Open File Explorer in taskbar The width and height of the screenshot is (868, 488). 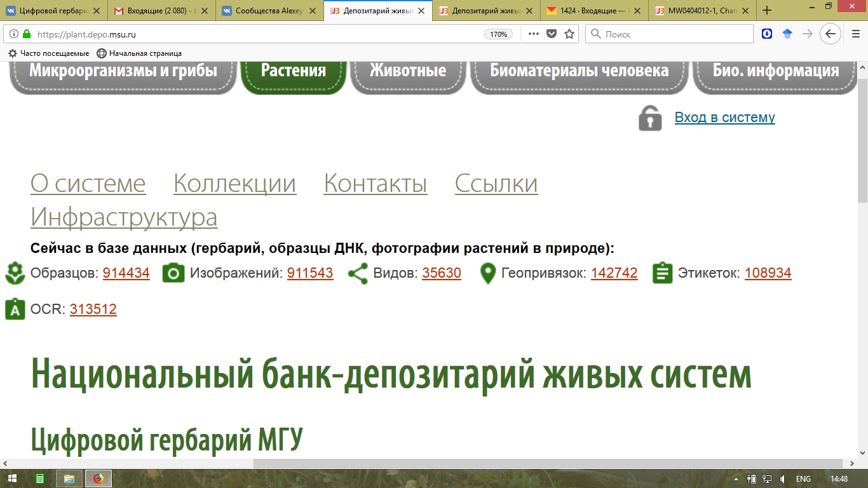point(69,478)
